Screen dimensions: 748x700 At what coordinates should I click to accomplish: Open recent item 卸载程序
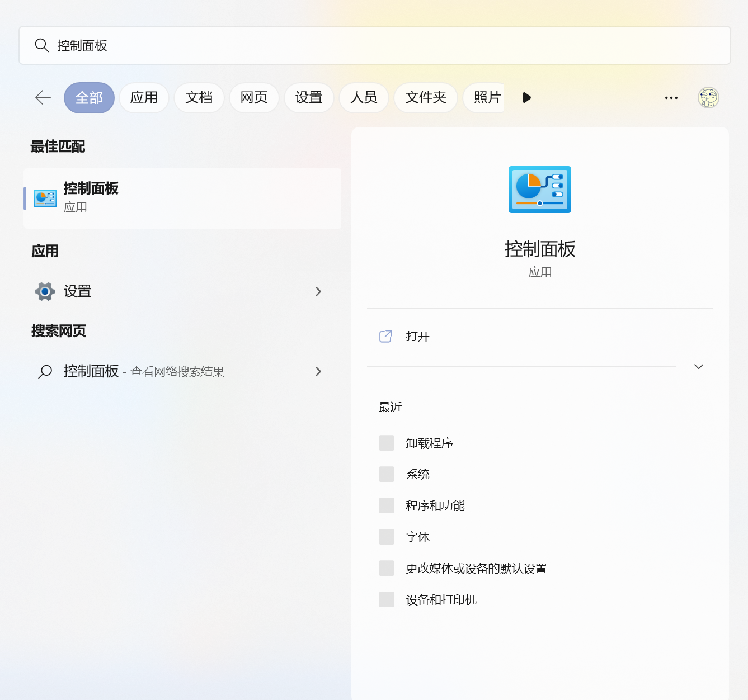pos(430,443)
